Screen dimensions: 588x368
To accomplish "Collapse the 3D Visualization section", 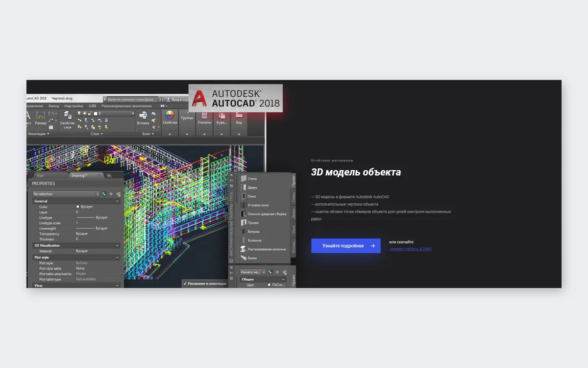I will pyautogui.click(x=118, y=245).
